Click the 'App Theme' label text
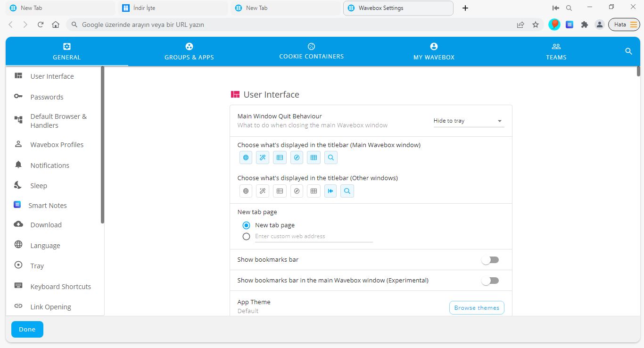The height and width of the screenshot is (348, 644). pos(254,302)
